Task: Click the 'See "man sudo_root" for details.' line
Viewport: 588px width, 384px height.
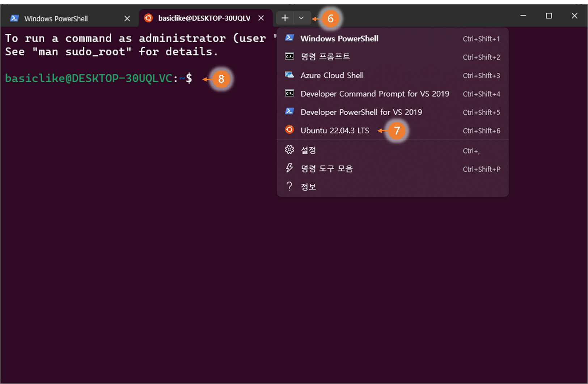Action: [111, 52]
